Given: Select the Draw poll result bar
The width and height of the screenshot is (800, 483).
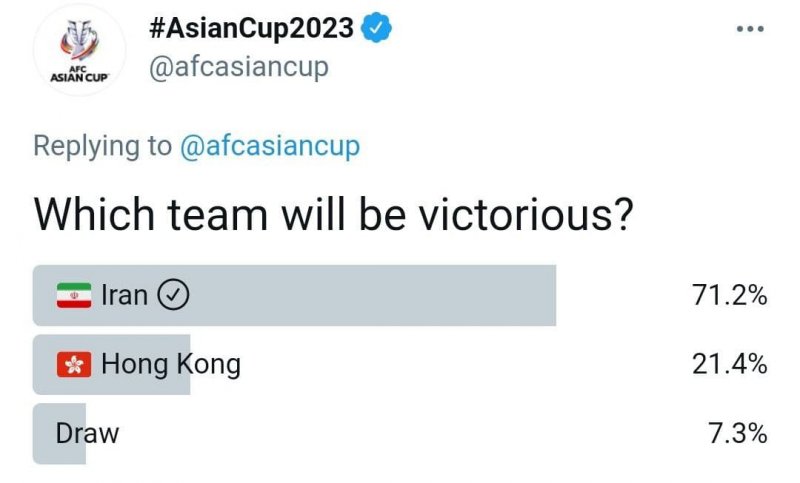Looking at the screenshot, I should coord(59,433).
